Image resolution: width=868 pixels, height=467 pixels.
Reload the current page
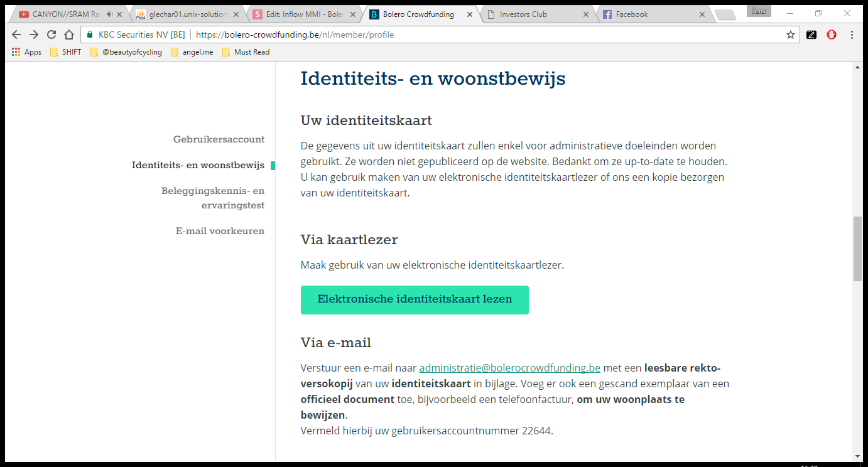pos(52,35)
